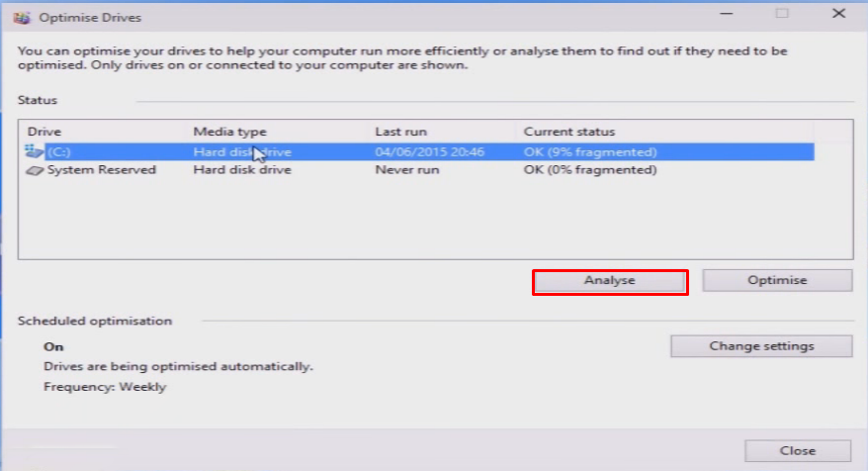Select the (C:) drive row label
Image resolution: width=868 pixels, height=471 pixels.
click(58, 151)
